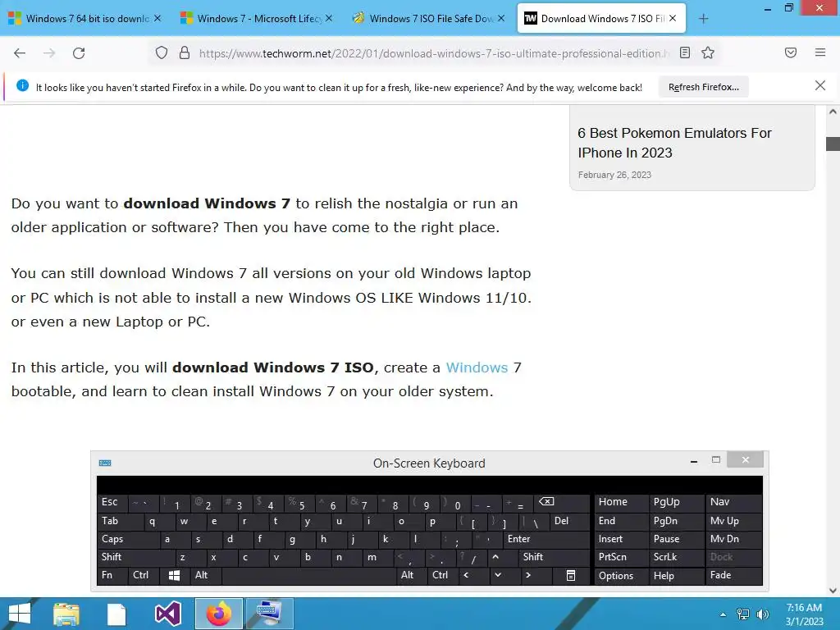
Task: Toggle the left Alt key on On-Screen Keyboard
Action: pyautogui.click(x=205, y=575)
